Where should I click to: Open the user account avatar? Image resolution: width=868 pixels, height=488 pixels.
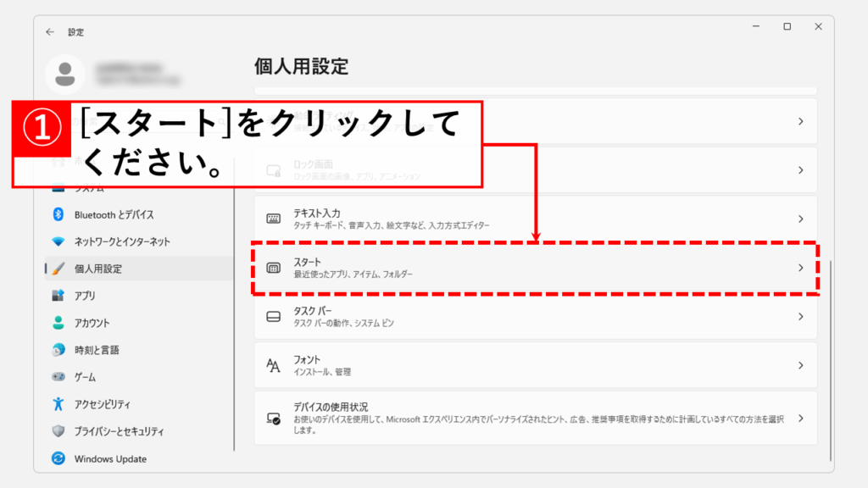click(64, 75)
